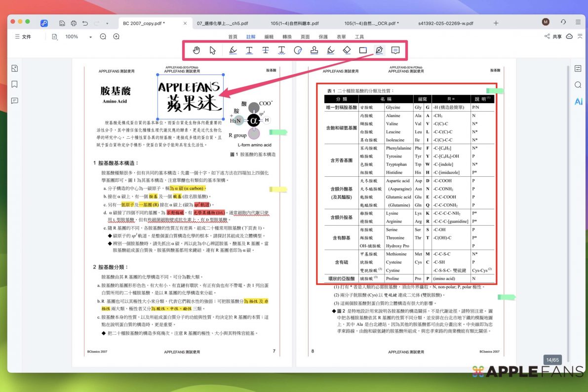The width and height of the screenshot is (588, 392).
Task: Select the Hand pan tool
Action: pos(196,50)
